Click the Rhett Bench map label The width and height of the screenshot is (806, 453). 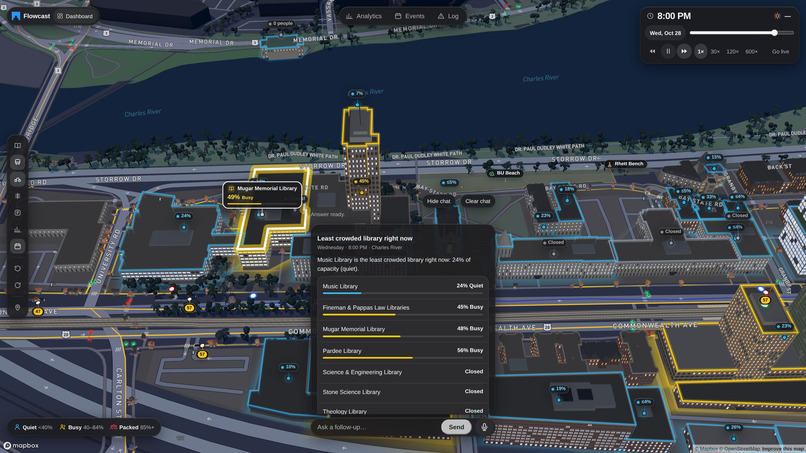click(626, 164)
